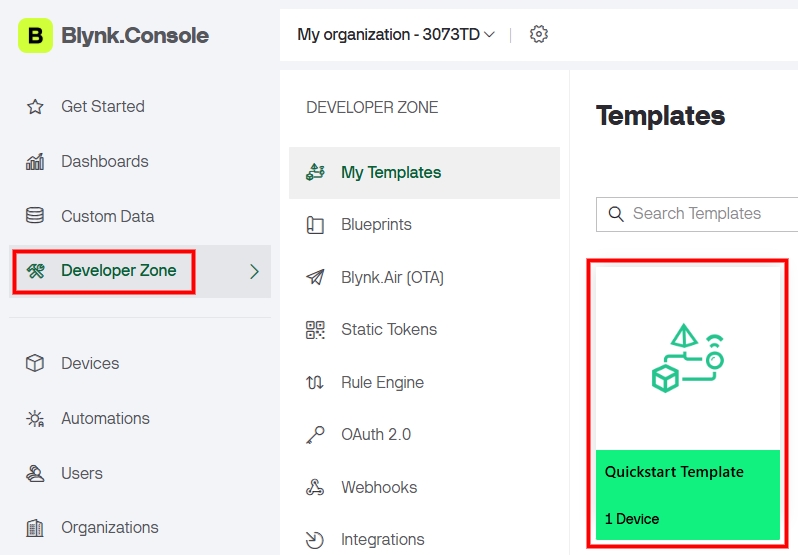Open Blueprints in Developer Zone menu
The image size is (798, 555).
pyautogui.click(x=376, y=225)
